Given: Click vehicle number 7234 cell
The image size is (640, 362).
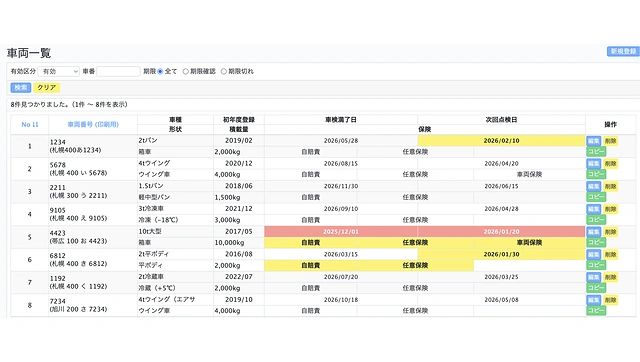Looking at the screenshot, I should pos(93,305).
